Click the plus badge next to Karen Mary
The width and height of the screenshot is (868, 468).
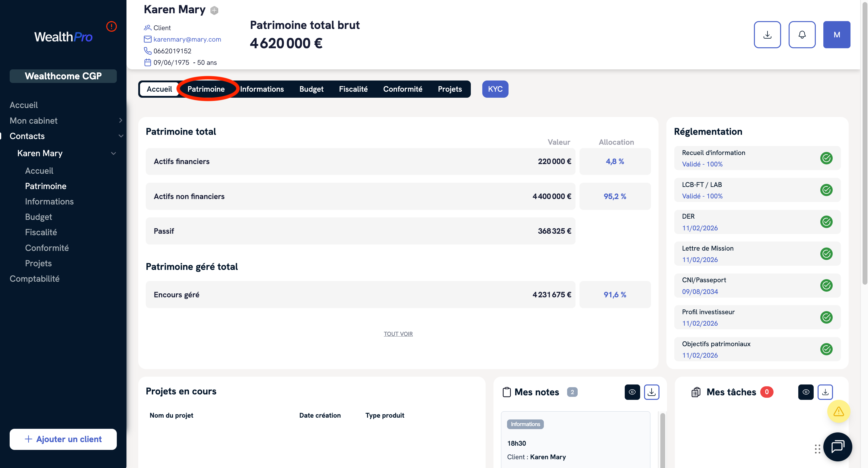[x=214, y=11]
